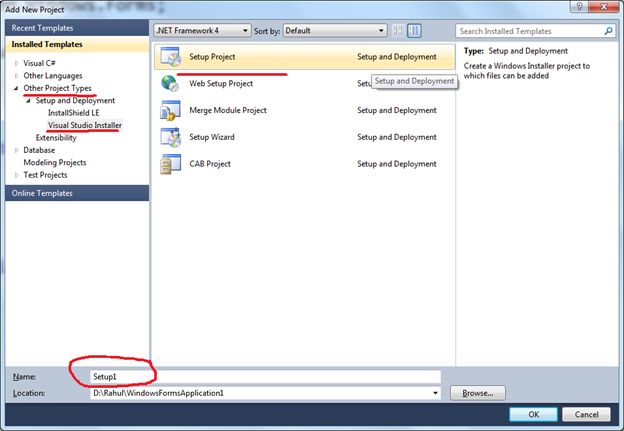Open the Sort by Default dropdown
This screenshot has width=624, height=431.
pyautogui.click(x=335, y=31)
